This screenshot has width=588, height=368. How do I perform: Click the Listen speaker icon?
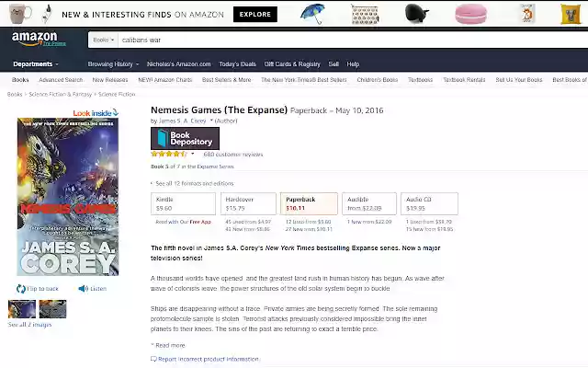tap(83, 288)
